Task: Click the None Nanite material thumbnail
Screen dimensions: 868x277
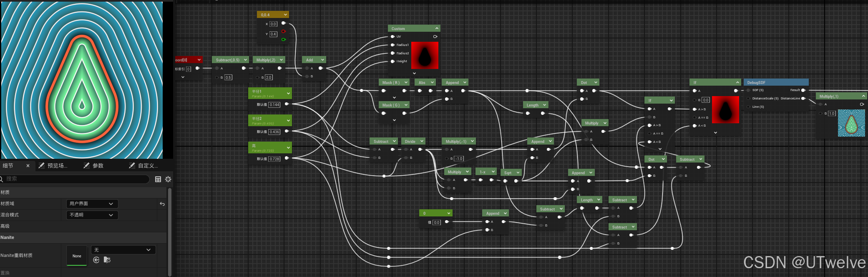Action: (x=77, y=256)
